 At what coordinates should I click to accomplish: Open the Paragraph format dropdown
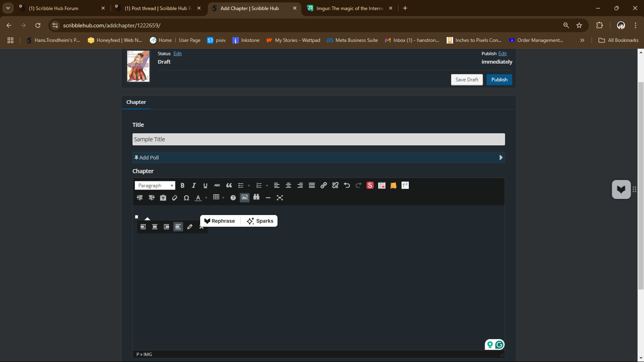(155, 186)
